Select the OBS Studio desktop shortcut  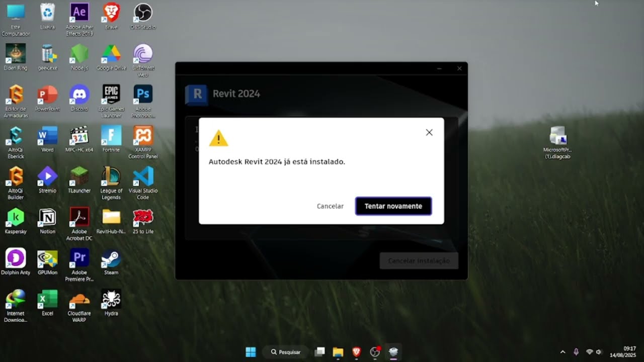coord(143,17)
